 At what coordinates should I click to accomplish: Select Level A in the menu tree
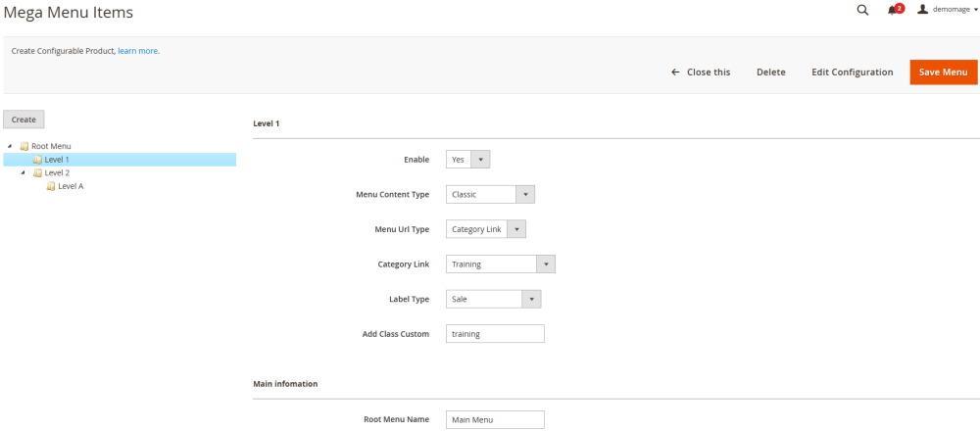point(71,186)
